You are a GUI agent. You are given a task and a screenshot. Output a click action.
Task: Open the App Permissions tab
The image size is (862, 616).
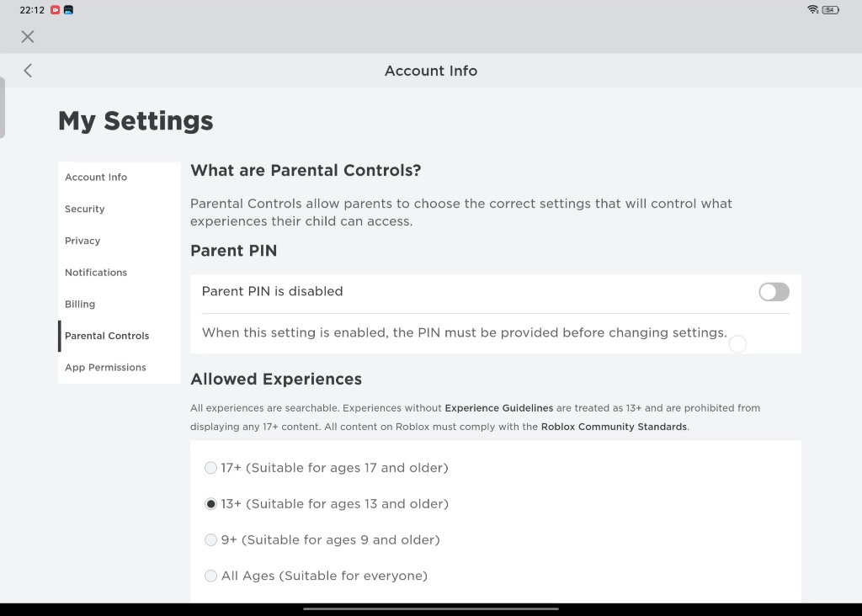(105, 368)
